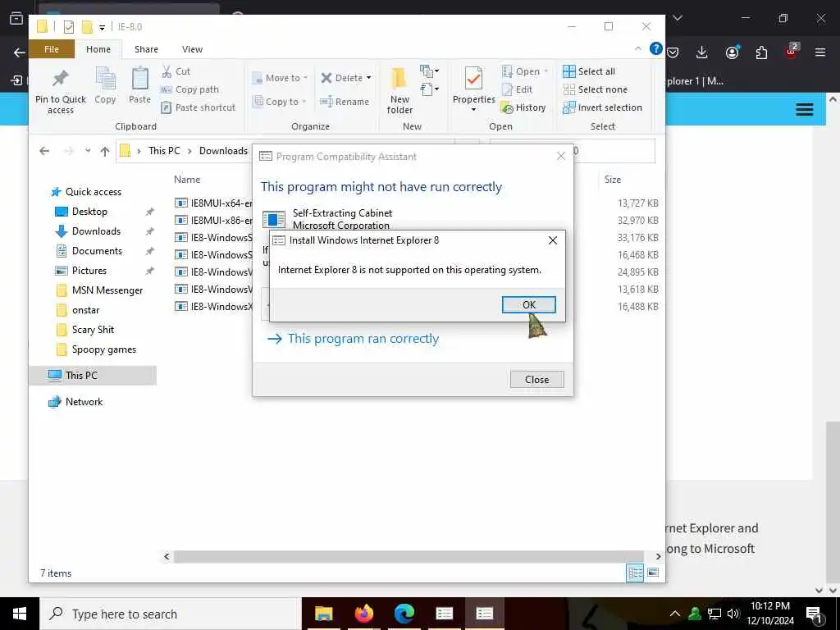
Task: Open the Open dropdown in ribbon
Action: pyautogui.click(x=525, y=71)
